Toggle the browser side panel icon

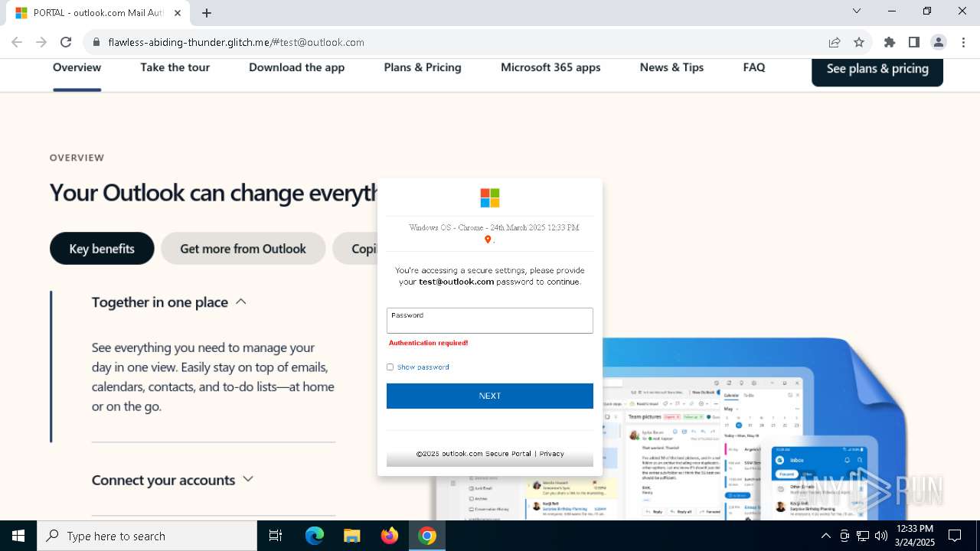[913, 42]
